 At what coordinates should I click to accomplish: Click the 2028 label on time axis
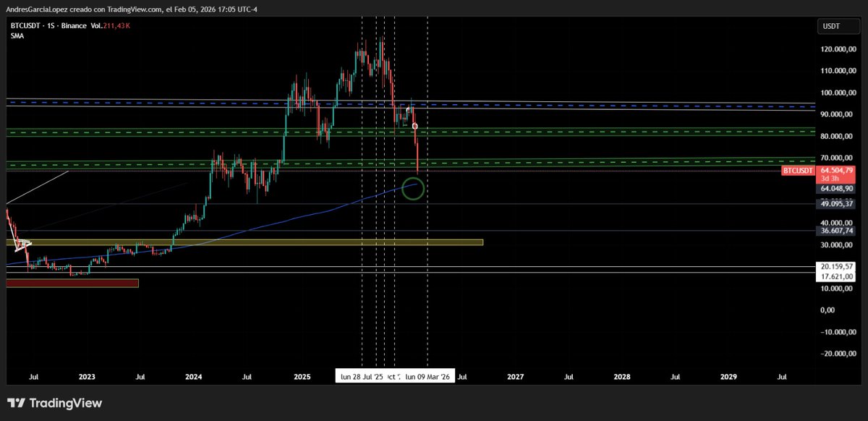pos(621,377)
